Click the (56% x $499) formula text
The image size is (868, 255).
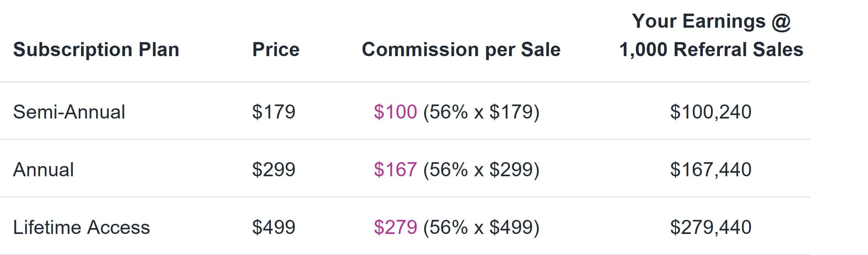click(482, 227)
